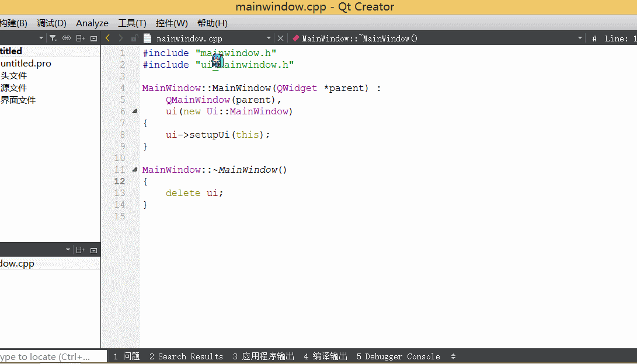Click the Type to locate search field
Screen dimensions: 637x364
[x=53, y=356]
